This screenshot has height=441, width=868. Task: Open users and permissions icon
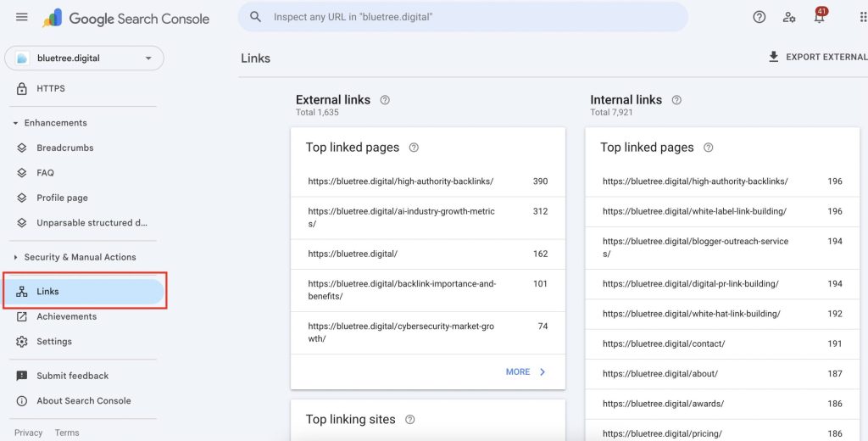click(789, 17)
